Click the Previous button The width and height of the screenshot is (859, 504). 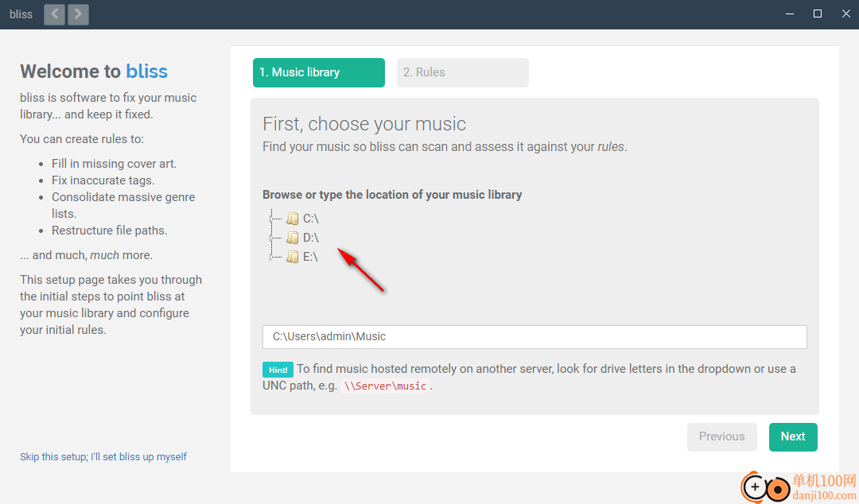pos(722,436)
